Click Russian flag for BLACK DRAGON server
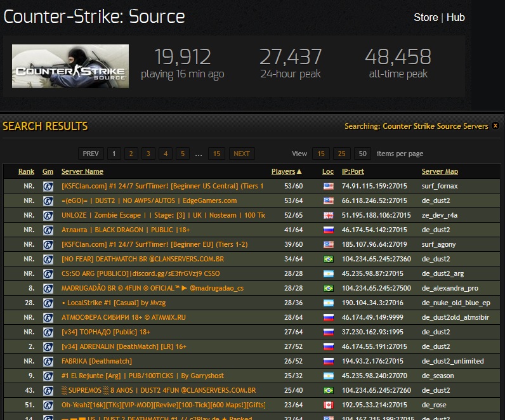The image size is (505, 420). (329, 230)
